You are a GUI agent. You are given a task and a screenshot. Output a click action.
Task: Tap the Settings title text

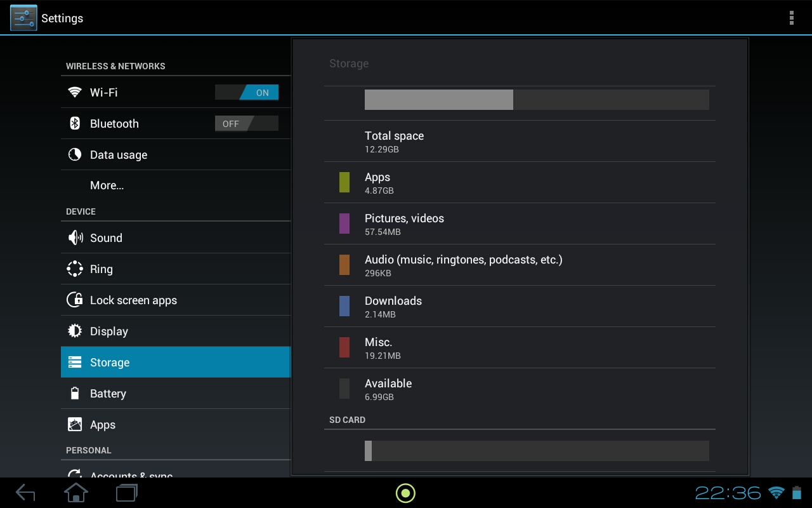point(62,18)
